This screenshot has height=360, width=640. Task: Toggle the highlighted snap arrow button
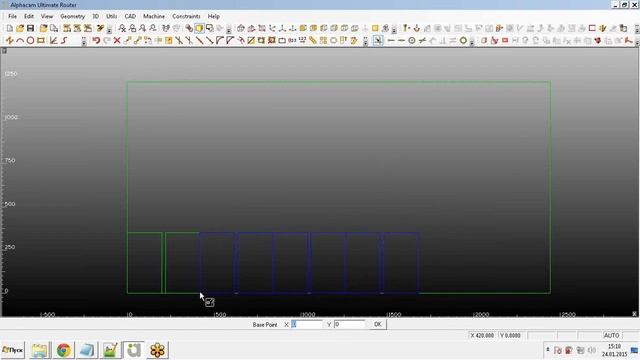378,40
